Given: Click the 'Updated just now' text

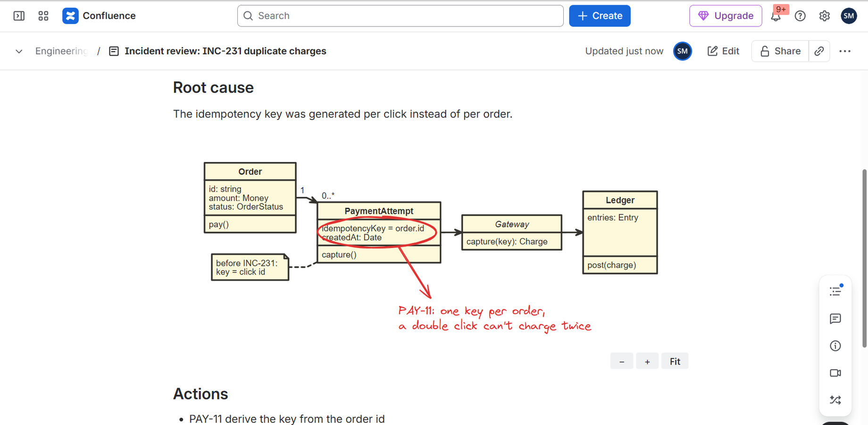Looking at the screenshot, I should click(624, 51).
